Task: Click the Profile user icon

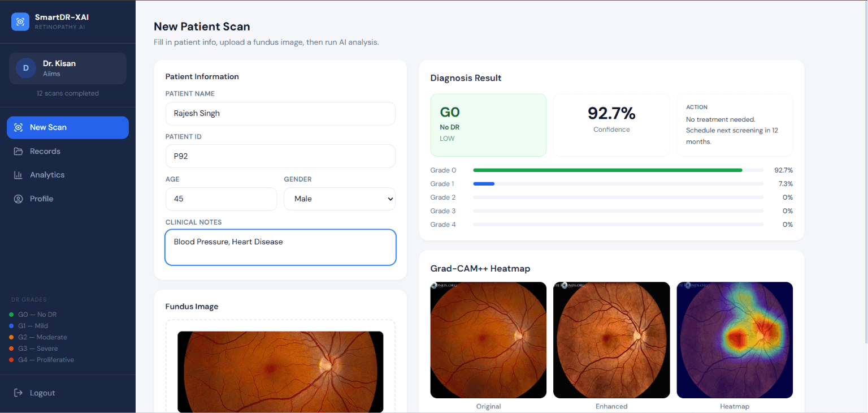Action: (19, 199)
